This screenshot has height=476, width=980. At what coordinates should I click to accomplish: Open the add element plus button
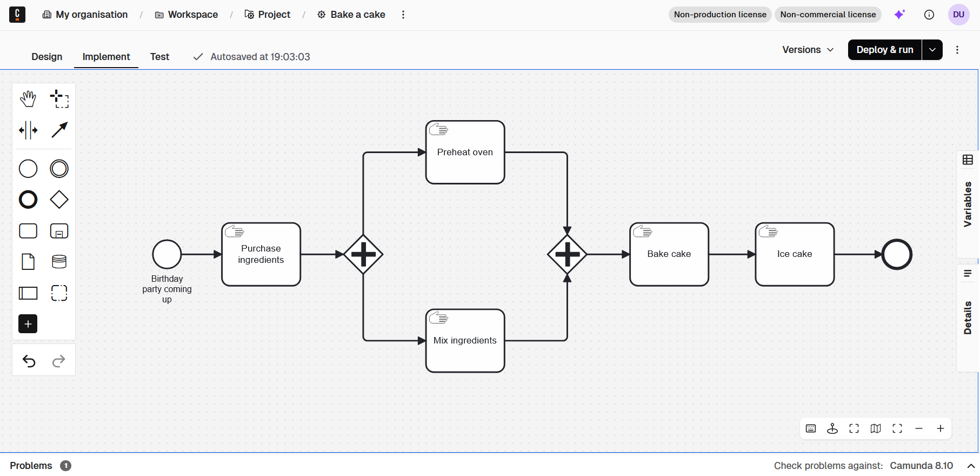[28, 324]
